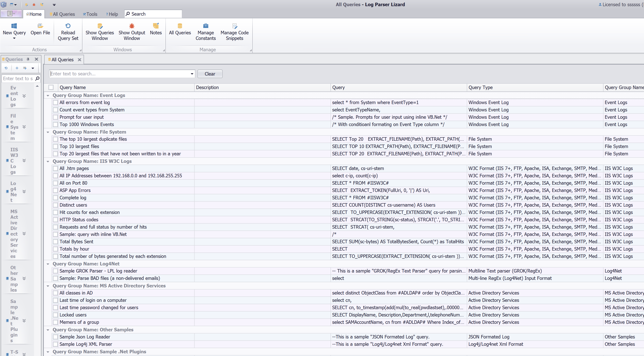644x356 pixels.
Task: Open a file with Open File
Action: coord(40,26)
